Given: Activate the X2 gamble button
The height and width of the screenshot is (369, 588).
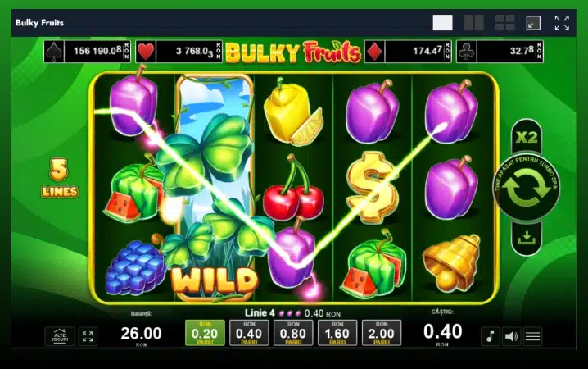Looking at the screenshot, I should 527,138.
